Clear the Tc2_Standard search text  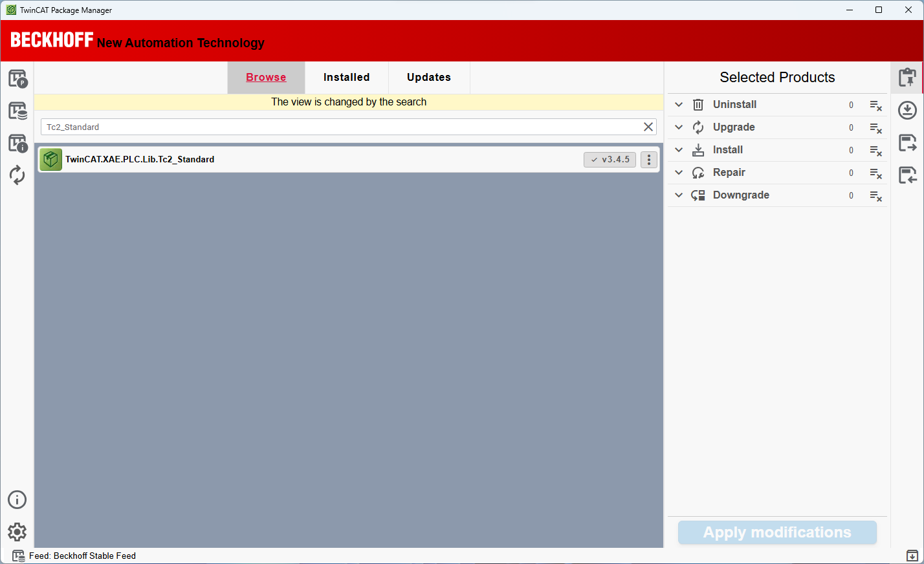pos(648,127)
